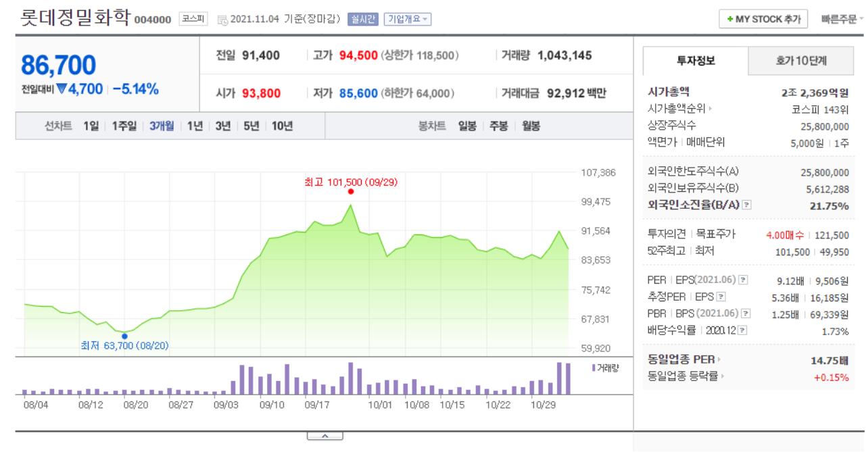The height and width of the screenshot is (452, 868).
Task: Select the 1일 line chart period
Action: click(x=92, y=126)
